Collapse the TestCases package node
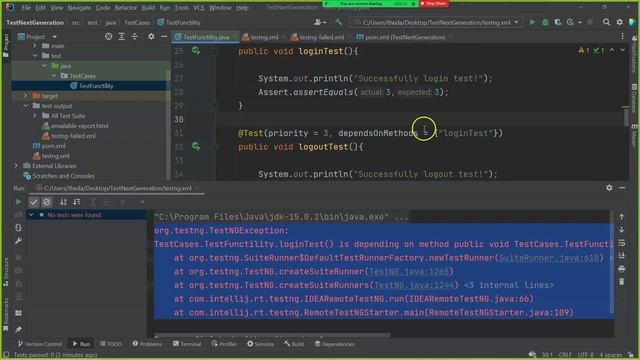 coord(54,76)
